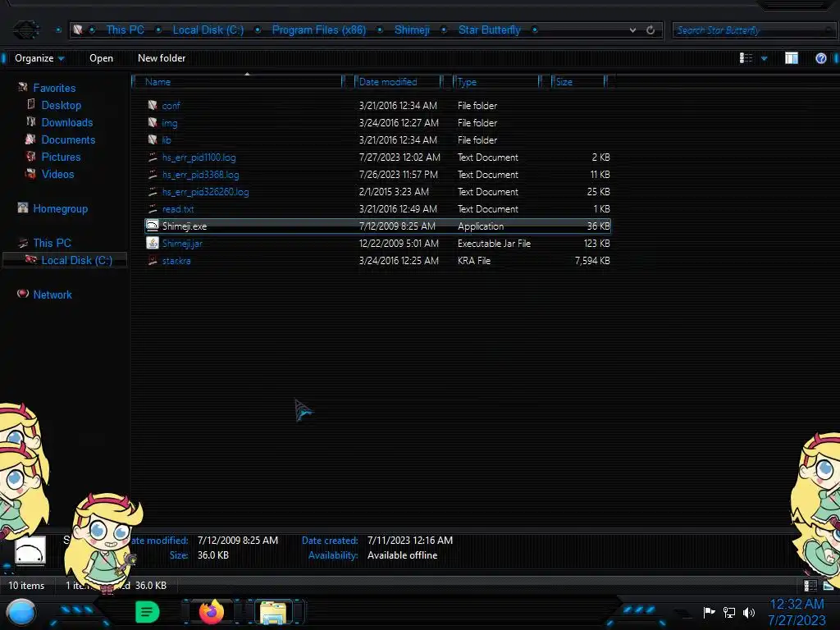Click the change view layout icon
840x630 pixels.
746,58
